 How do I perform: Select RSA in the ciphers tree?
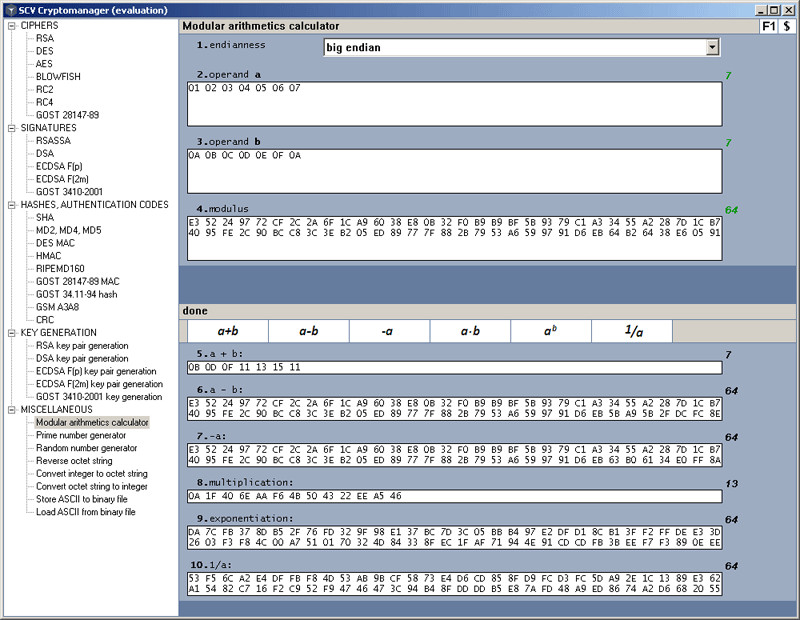click(x=45, y=38)
